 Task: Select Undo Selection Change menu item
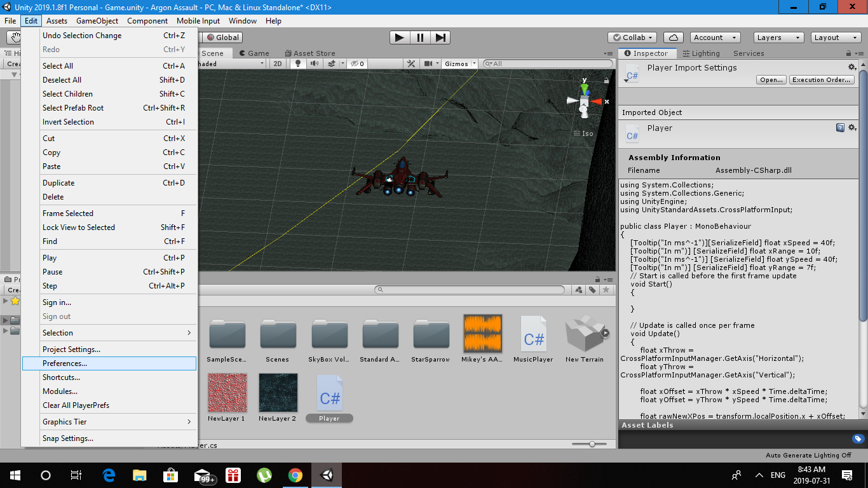[x=109, y=36]
